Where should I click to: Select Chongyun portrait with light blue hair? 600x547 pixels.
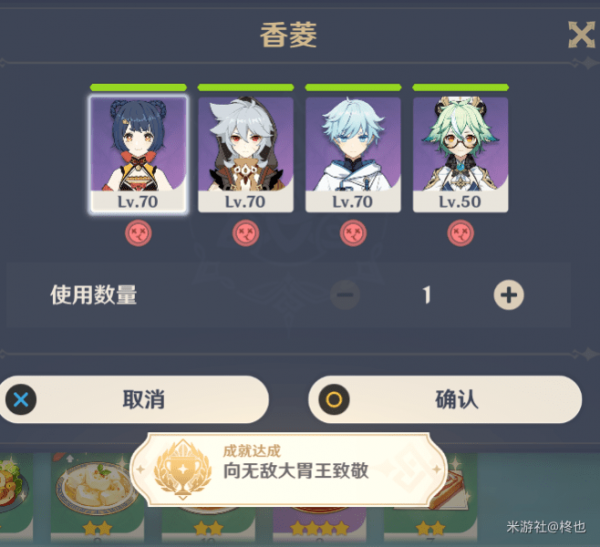pyautogui.click(x=353, y=154)
